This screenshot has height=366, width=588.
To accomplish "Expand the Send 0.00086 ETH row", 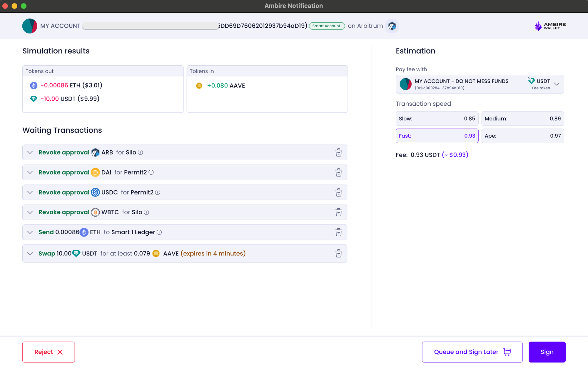I will point(30,232).
